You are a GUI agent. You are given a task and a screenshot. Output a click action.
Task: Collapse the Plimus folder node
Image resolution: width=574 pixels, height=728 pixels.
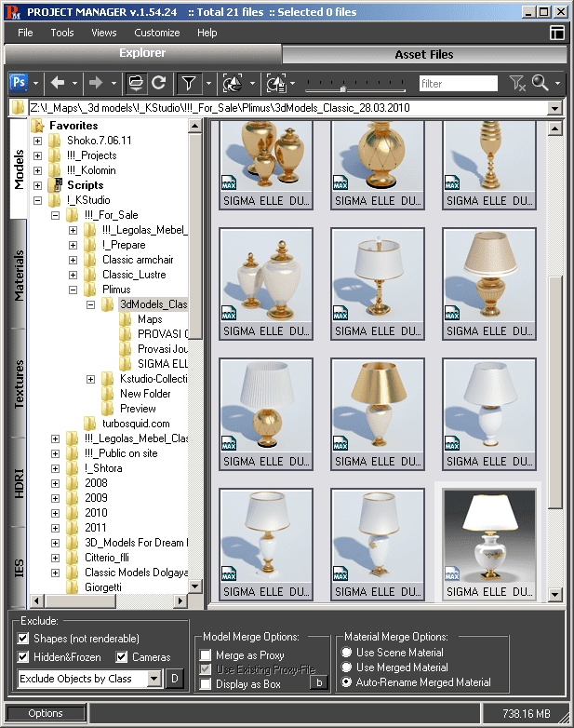click(x=73, y=290)
